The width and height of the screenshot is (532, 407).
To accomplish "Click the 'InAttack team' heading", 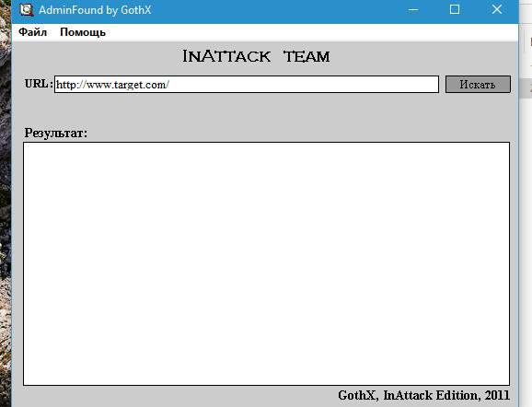I will coord(256,56).
